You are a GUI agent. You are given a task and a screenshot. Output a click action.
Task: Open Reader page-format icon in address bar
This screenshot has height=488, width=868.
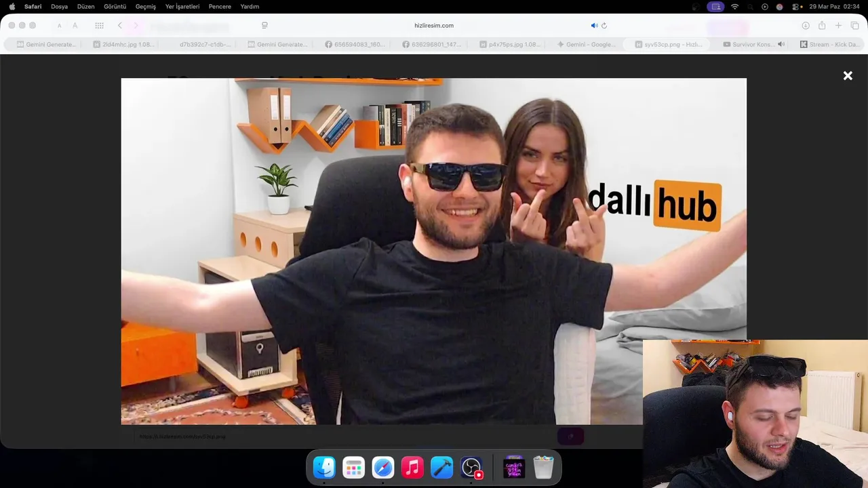tap(264, 26)
